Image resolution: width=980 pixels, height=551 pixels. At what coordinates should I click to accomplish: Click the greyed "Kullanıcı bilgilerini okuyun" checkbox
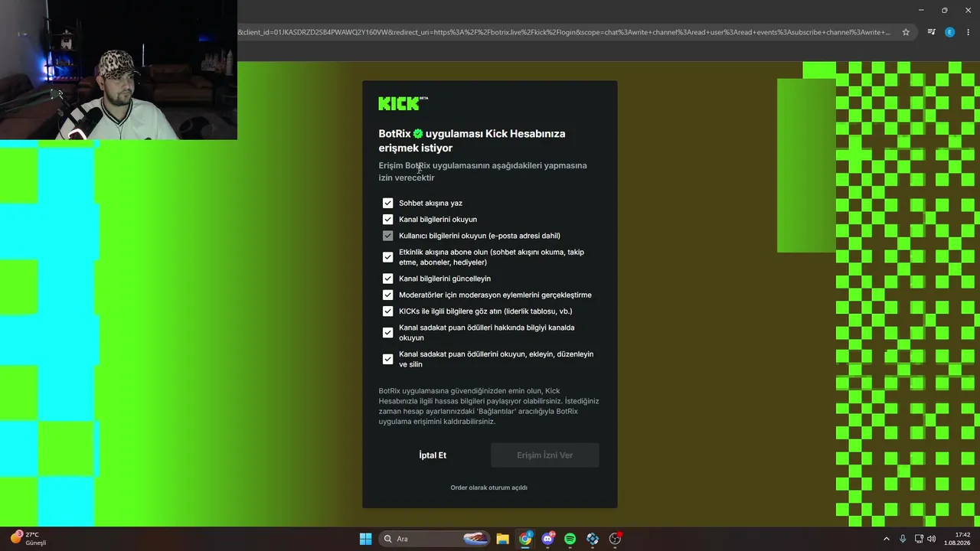(387, 236)
